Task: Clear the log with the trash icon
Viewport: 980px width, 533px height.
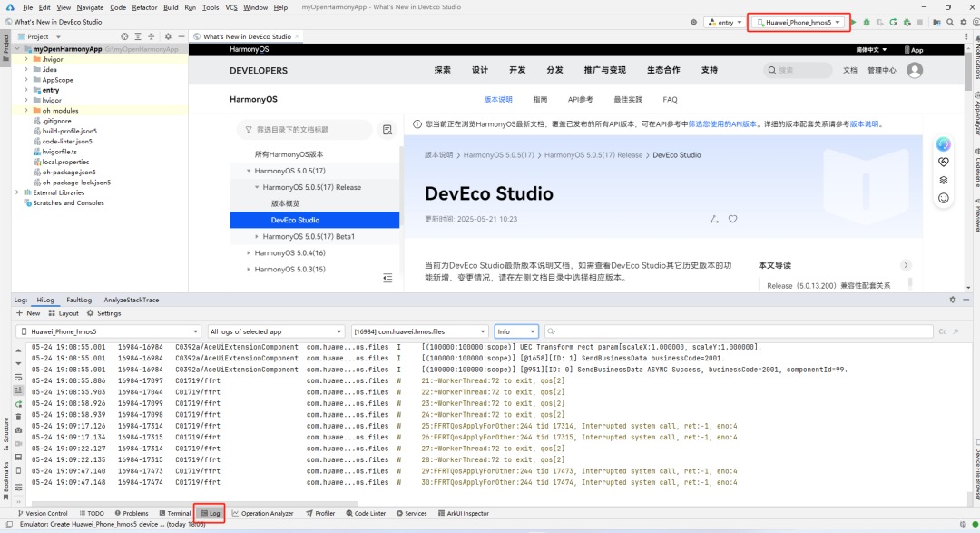Action: [18, 418]
